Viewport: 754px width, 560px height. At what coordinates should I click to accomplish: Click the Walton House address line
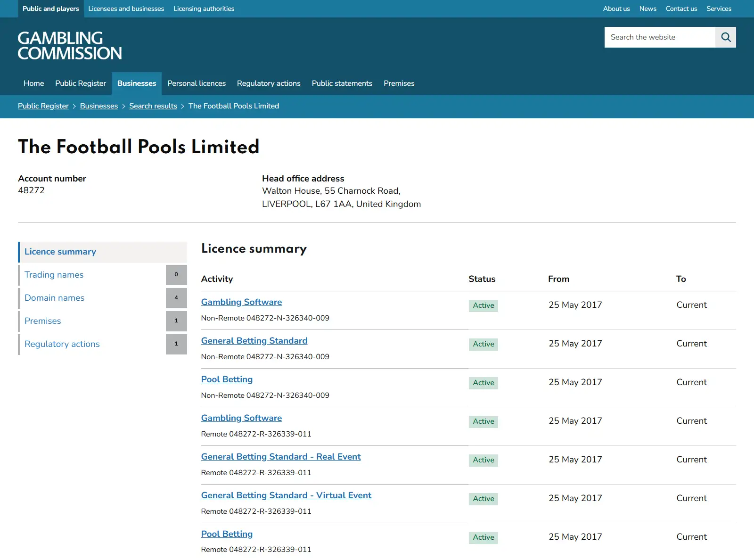tap(331, 191)
